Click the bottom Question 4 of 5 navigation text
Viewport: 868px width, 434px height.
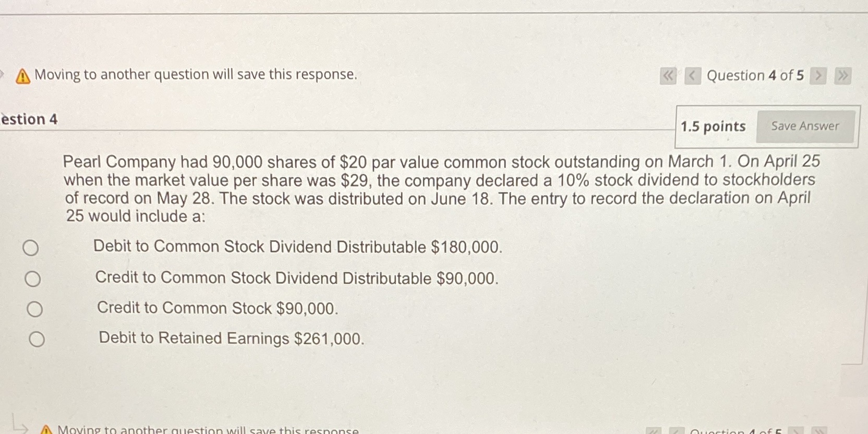tap(736, 431)
